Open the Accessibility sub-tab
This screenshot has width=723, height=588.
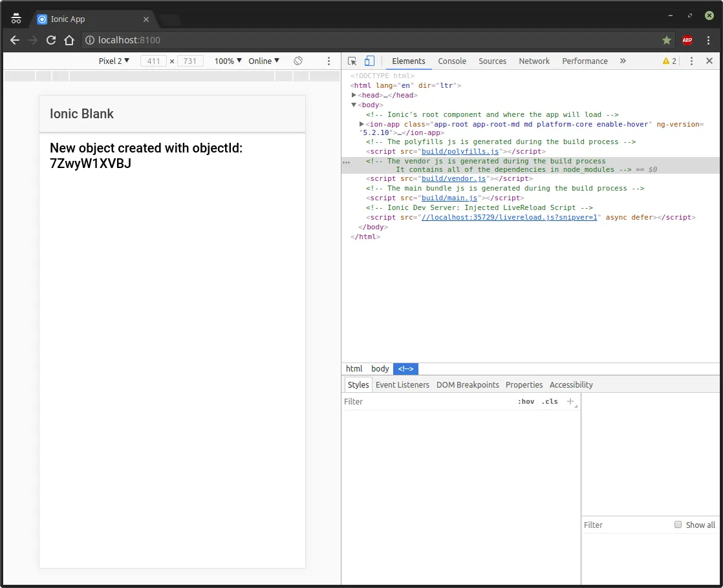(x=571, y=384)
